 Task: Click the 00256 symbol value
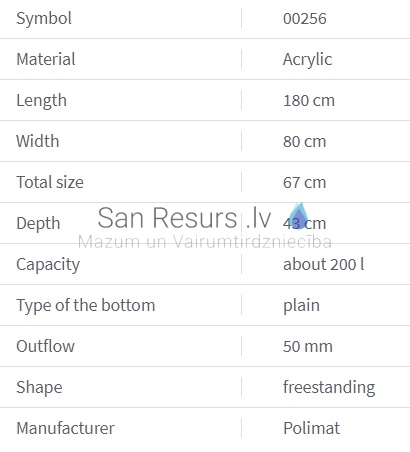tap(305, 18)
